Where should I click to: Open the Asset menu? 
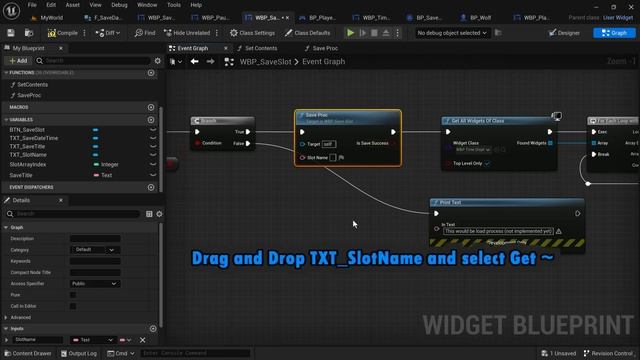[x=73, y=5]
